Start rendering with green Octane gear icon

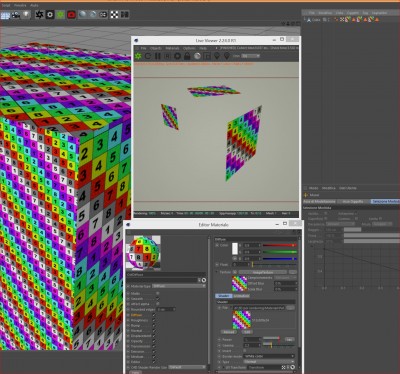coord(138,56)
